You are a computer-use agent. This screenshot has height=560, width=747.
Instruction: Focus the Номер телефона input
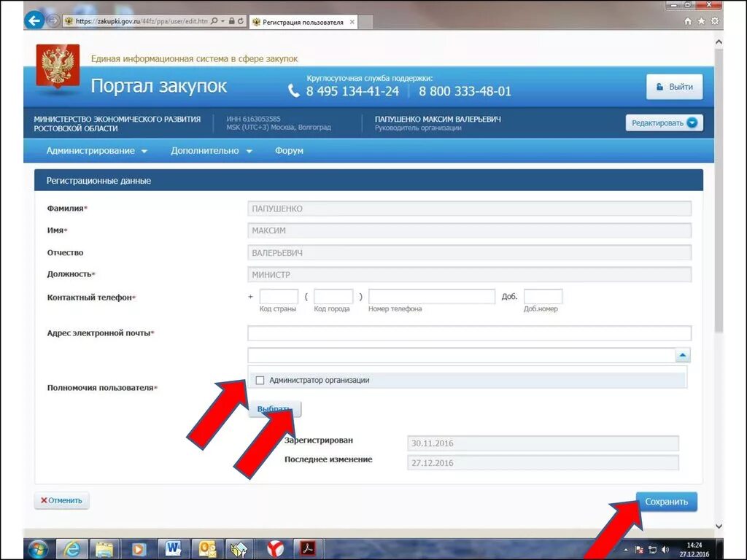coord(432,296)
